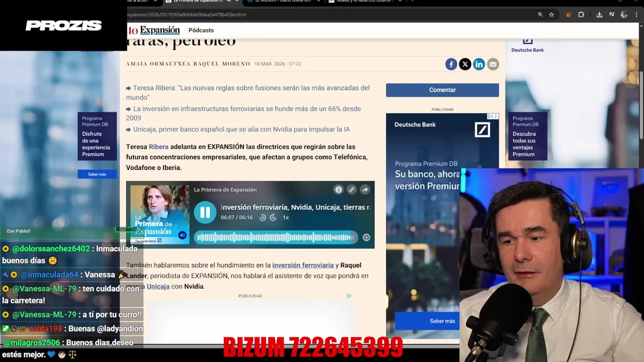The width and height of the screenshot is (644, 362).
Task: Open the browser extensions puzzle icon
Action: point(581,15)
